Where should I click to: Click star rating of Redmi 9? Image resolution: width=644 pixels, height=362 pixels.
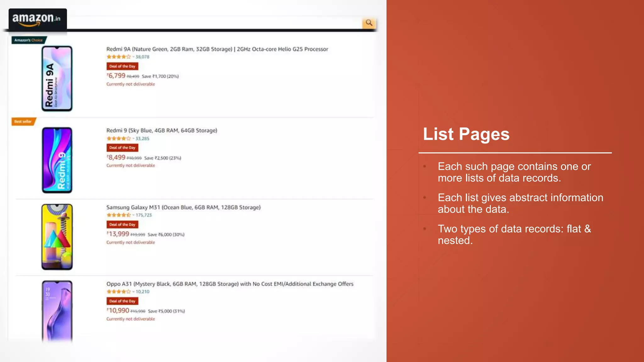click(x=119, y=139)
